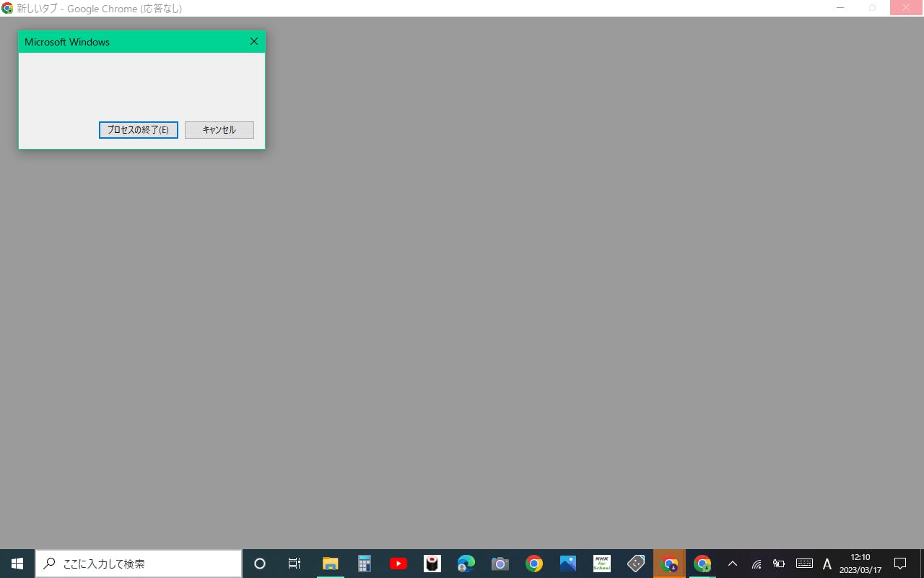This screenshot has width=924, height=578.
Task: Expand hidden system tray icons
Action: (x=732, y=564)
